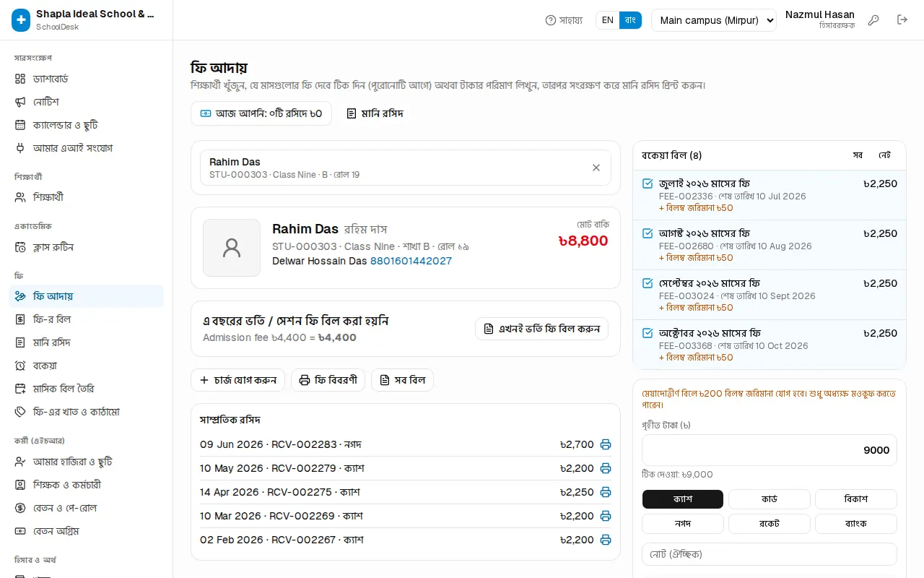Open ক্লাস রুটিন in sidebar

click(x=86, y=247)
